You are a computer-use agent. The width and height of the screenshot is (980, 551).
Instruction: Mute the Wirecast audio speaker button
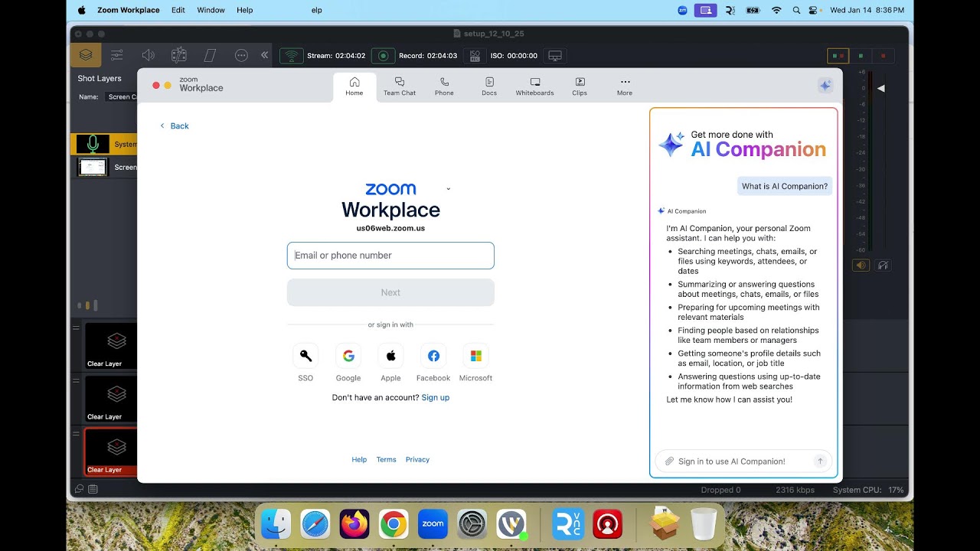tap(861, 266)
